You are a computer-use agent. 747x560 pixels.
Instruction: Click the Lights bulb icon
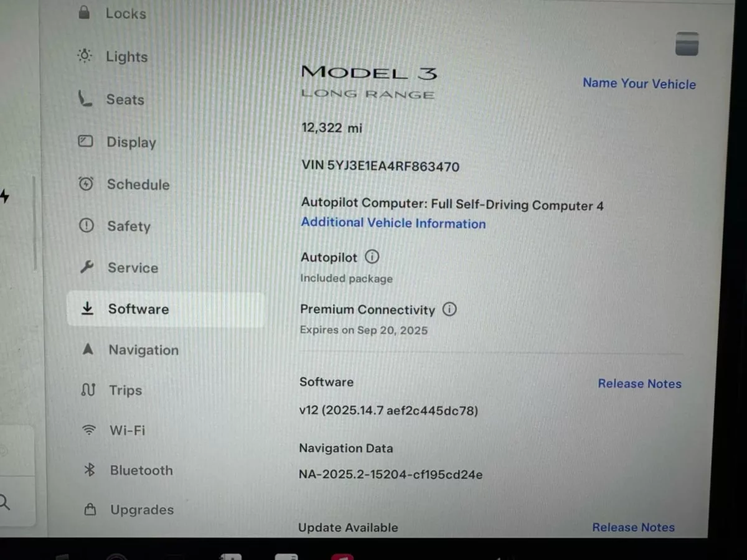point(85,56)
